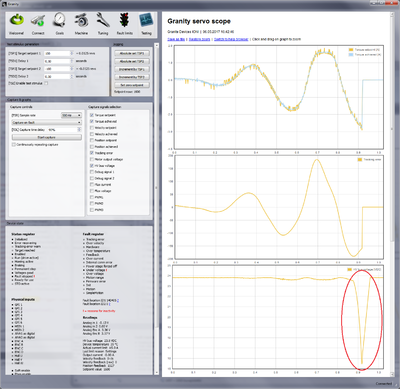The height and width of the screenshot is (389, 400).
Task: Click the Target setpoint 1 input field
Action: point(57,53)
